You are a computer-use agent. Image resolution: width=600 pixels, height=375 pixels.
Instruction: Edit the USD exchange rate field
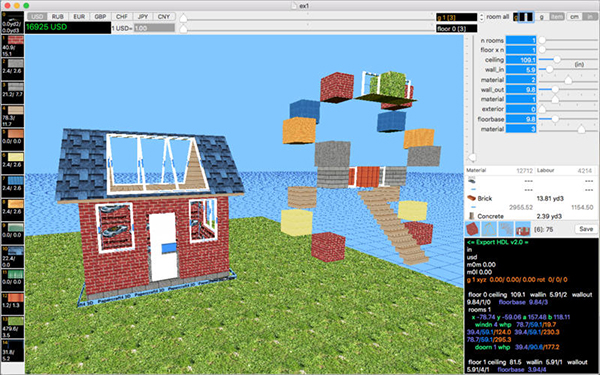[154, 28]
